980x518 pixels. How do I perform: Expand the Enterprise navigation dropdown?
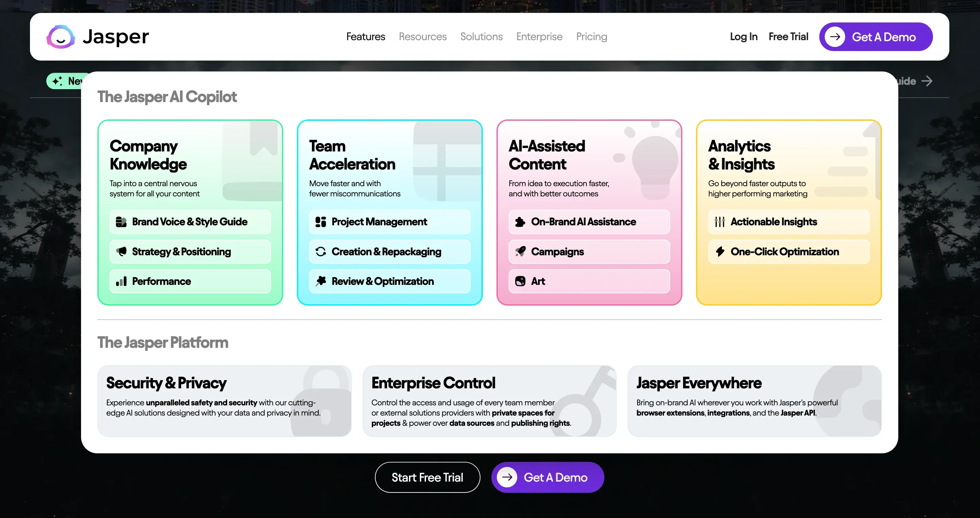539,37
